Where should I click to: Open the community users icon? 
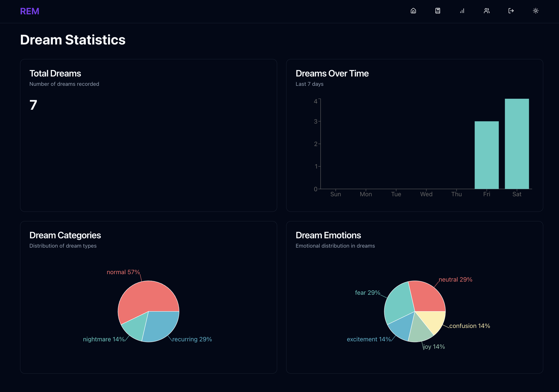click(487, 11)
